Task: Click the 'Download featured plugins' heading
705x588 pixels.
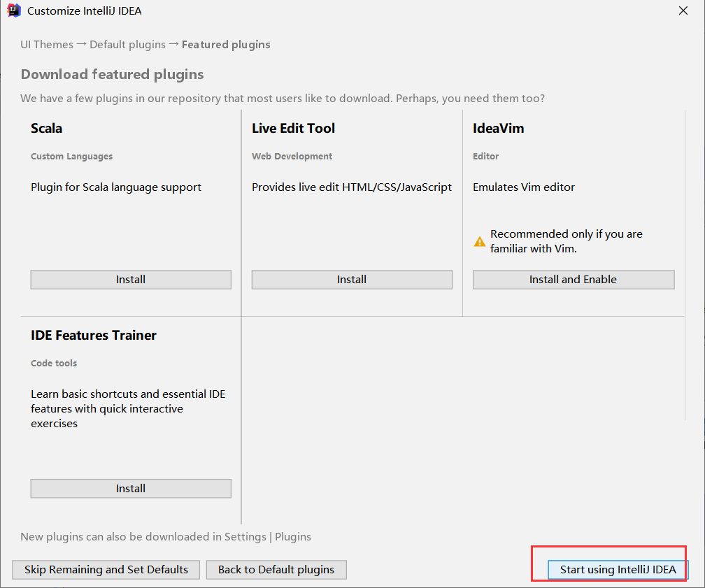Action: [x=112, y=74]
